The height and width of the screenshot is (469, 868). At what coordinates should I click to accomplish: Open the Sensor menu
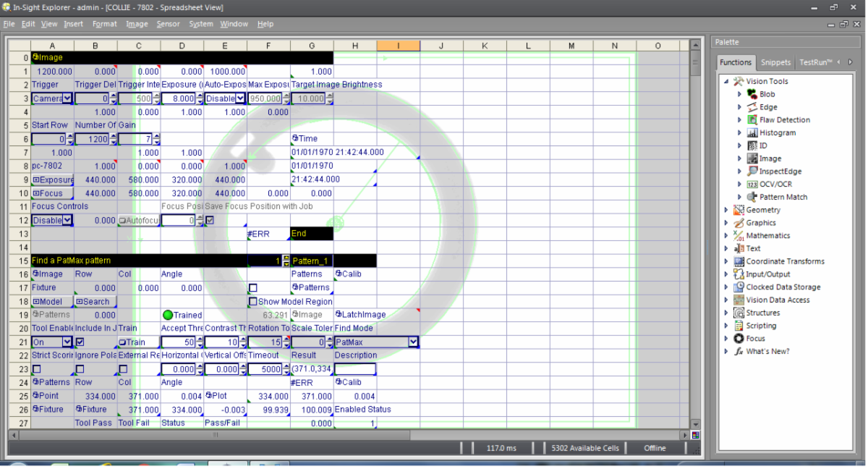(x=168, y=23)
